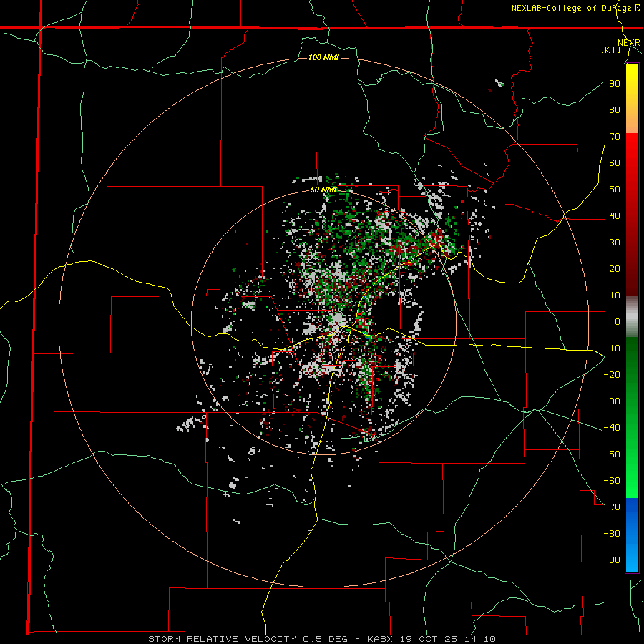Image resolution: width=644 pixels, height=644 pixels.
Task: Click the -20 value on the velocity scale
Action: pos(612,374)
